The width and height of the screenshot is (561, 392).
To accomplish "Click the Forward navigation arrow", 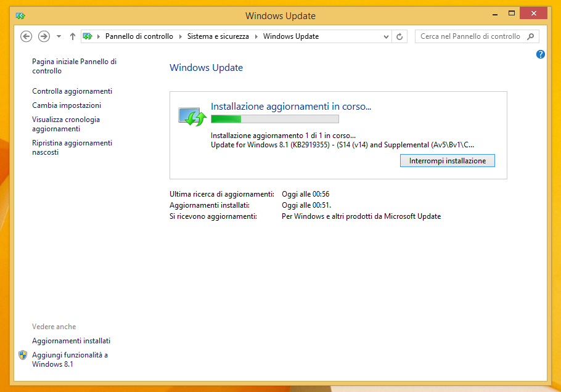I will click(44, 36).
